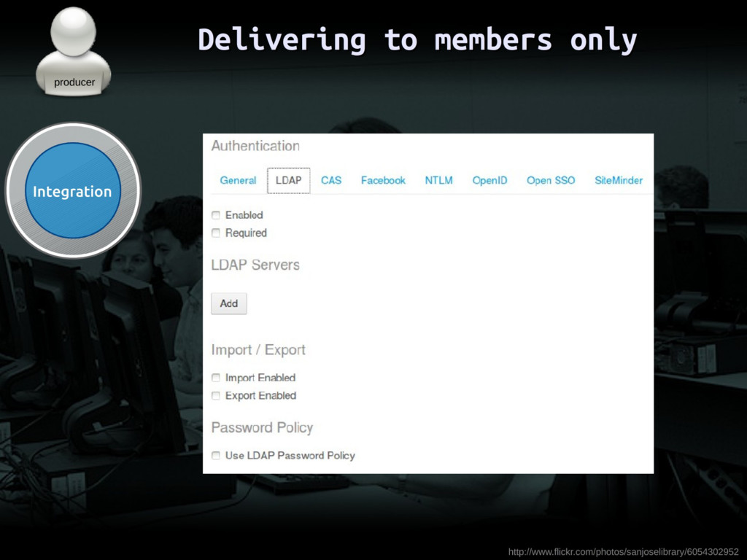The image size is (747, 560).
Task: Check Use LDAP Password Policy
Action: pos(216,456)
